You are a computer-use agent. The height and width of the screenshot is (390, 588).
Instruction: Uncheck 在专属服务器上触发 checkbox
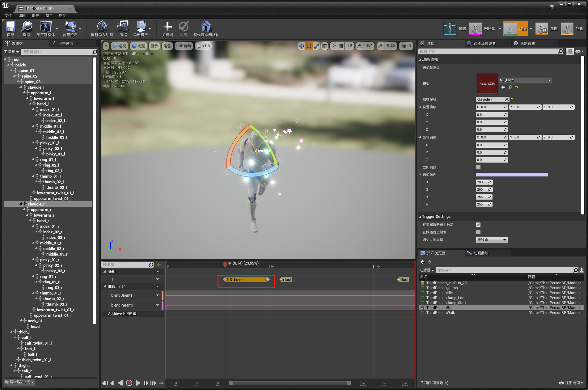(x=478, y=225)
